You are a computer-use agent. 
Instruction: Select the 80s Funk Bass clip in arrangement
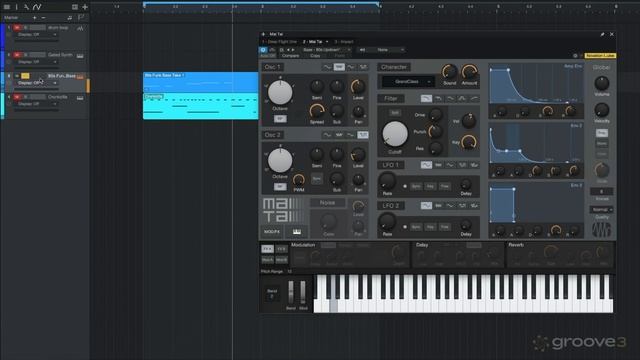pos(200,82)
